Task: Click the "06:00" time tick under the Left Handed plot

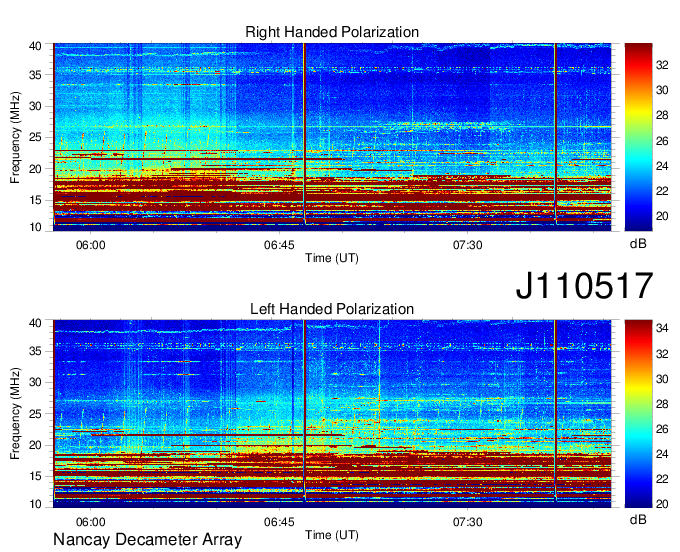Action: pyautogui.click(x=91, y=522)
